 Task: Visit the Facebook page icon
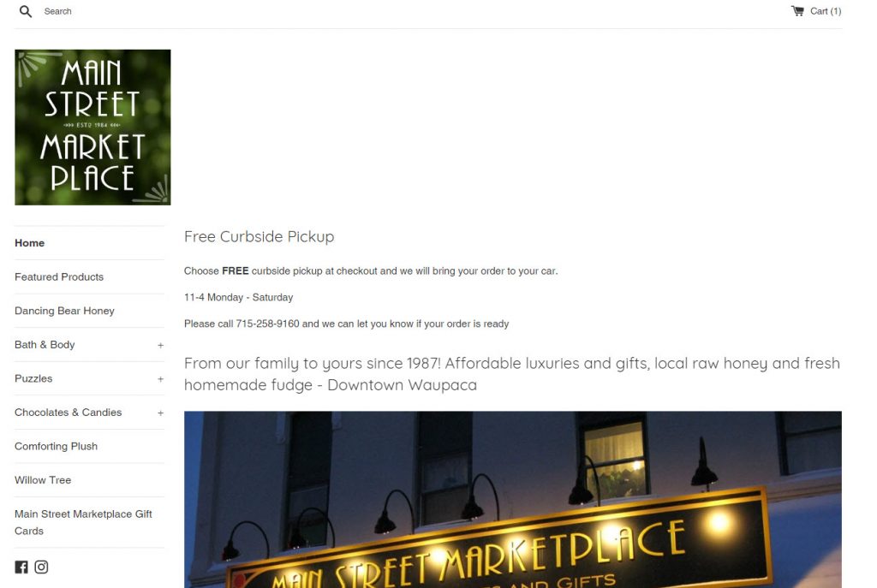[21, 567]
